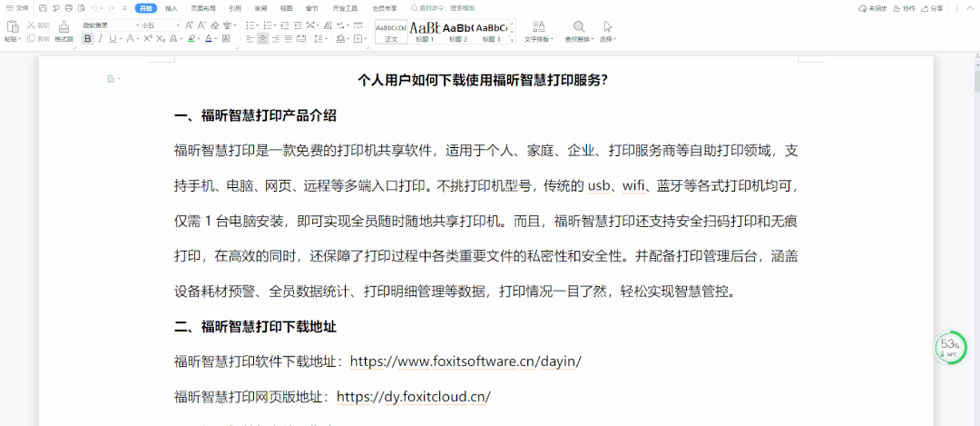Image resolution: width=980 pixels, height=426 pixels.
Task: Open the Customize Quick Access dropdown
Action: 124,8
